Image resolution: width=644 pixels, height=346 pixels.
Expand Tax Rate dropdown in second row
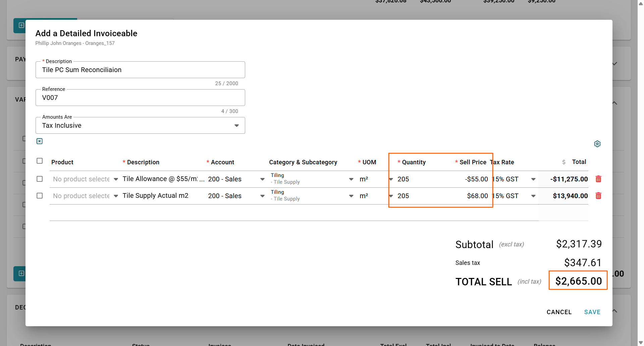pos(533,196)
